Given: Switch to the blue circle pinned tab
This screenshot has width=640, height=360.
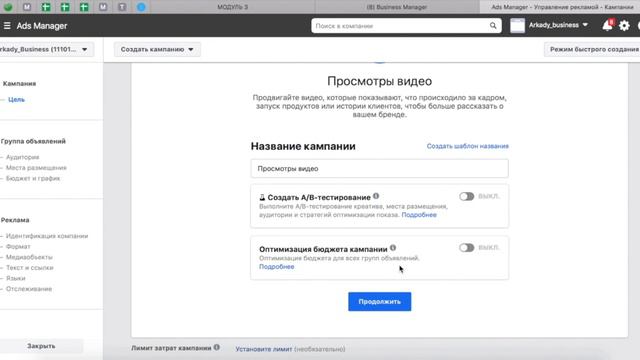Looking at the screenshot, I should [141, 7].
